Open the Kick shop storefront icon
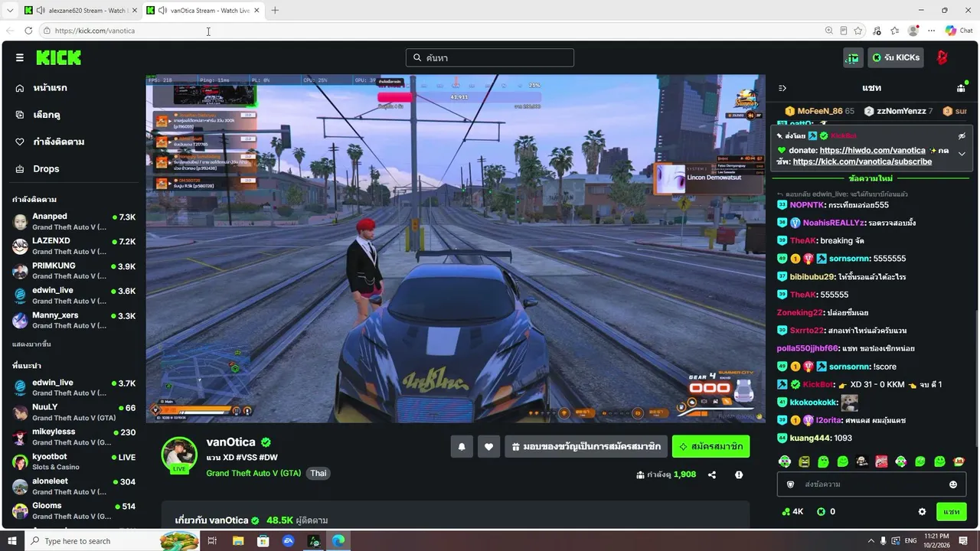This screenshot has width=980, height=551. pyautogui.click(x=852, y=57)
